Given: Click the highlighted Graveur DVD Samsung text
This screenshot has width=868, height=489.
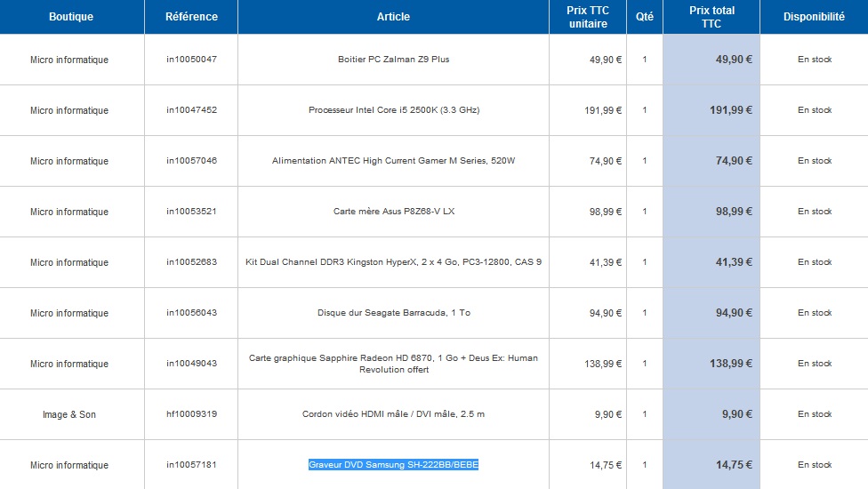Looking at the screenshot, I should pos(393,465).
